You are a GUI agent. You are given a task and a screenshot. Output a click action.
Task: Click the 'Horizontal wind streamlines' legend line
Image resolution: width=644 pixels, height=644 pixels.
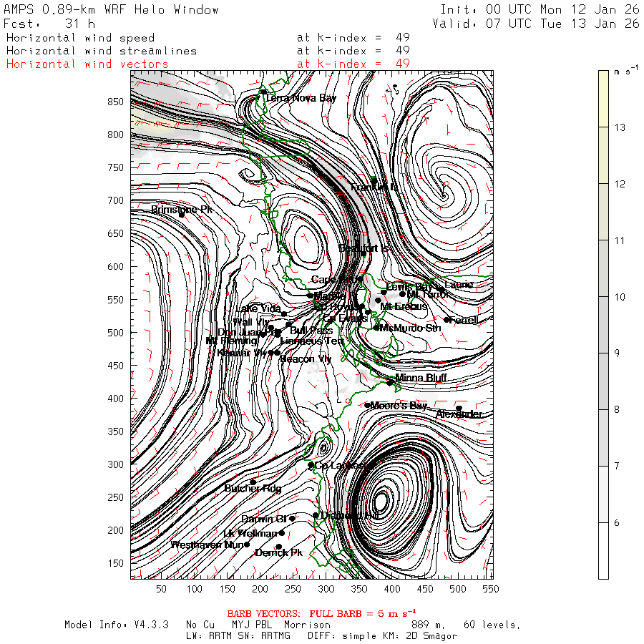click(x=102, y=51)
